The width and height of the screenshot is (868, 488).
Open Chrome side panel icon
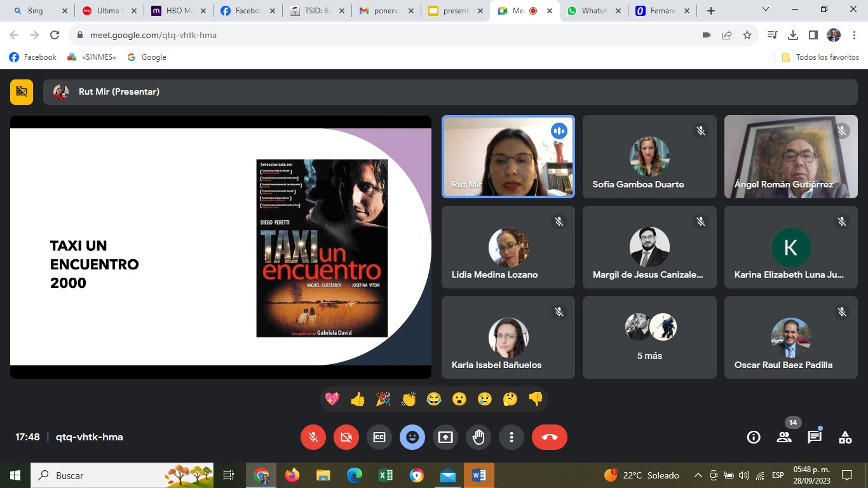click(813, 35)
